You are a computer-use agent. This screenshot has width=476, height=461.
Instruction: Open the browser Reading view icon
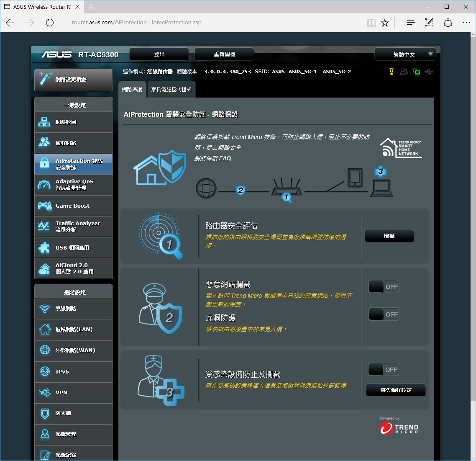point(371,23)
